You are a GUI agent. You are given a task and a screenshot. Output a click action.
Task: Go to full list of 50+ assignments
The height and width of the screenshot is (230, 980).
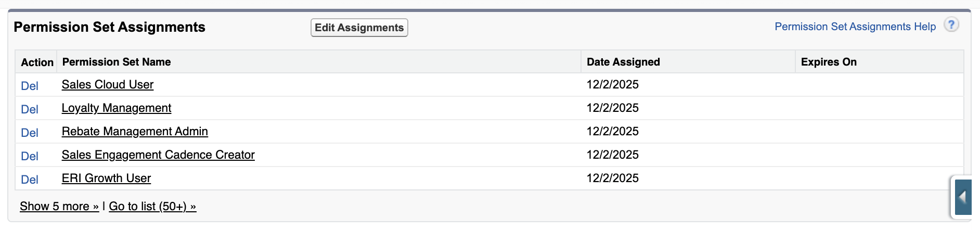[x=152, y=207]
